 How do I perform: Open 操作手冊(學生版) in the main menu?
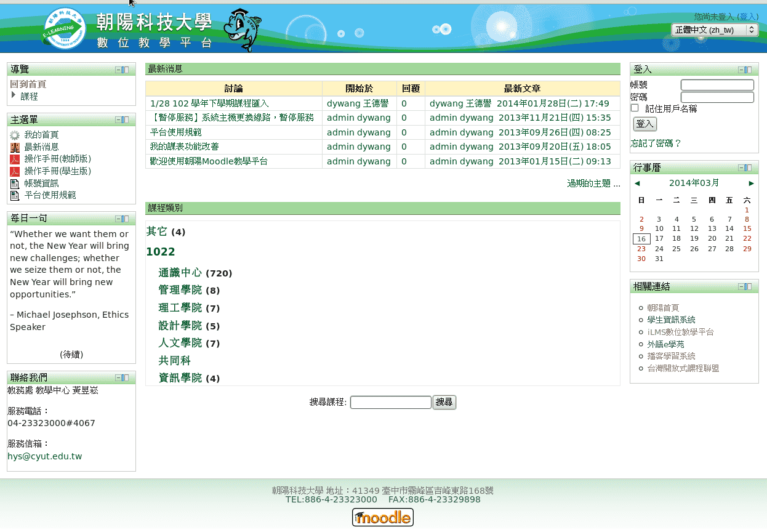pyautogui.click(x=58, y=171)
